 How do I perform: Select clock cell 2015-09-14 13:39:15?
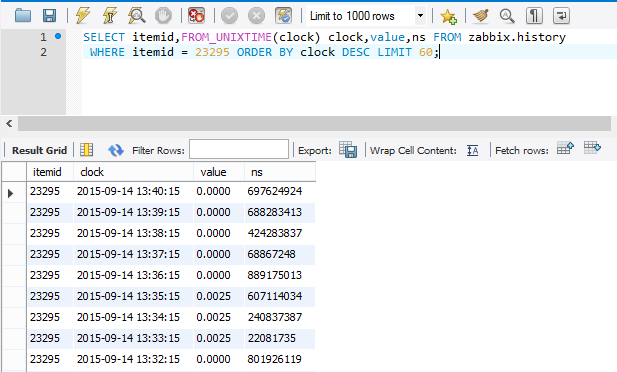tap(133, 212)
